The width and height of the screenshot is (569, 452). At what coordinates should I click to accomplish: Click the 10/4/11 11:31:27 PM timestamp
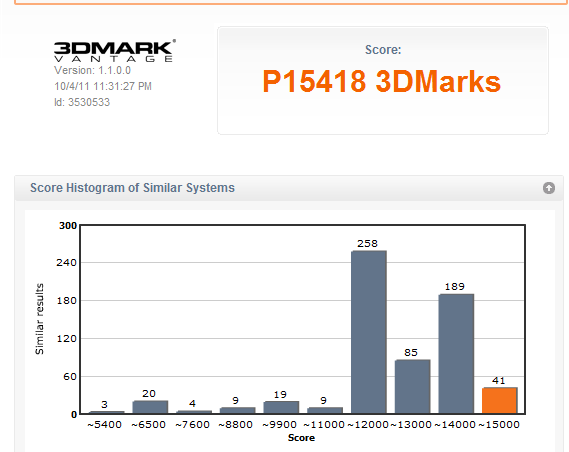pos(103,86)
